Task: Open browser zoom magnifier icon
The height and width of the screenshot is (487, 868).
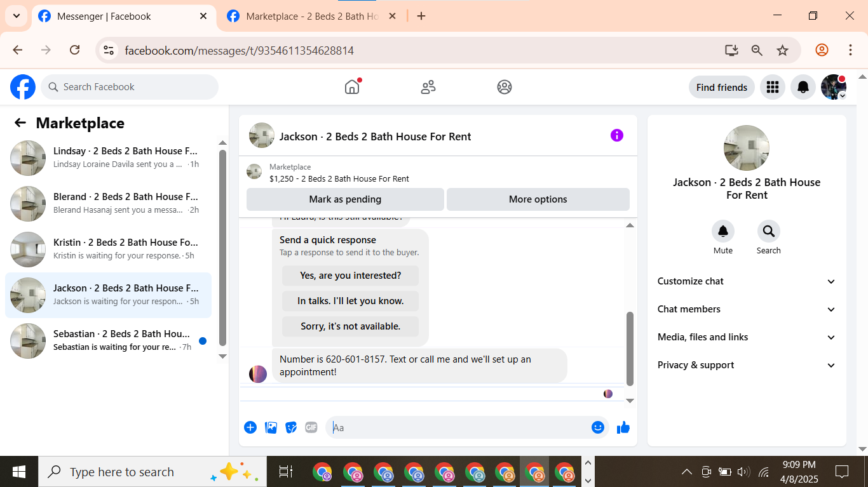Action: pos(757,50)
